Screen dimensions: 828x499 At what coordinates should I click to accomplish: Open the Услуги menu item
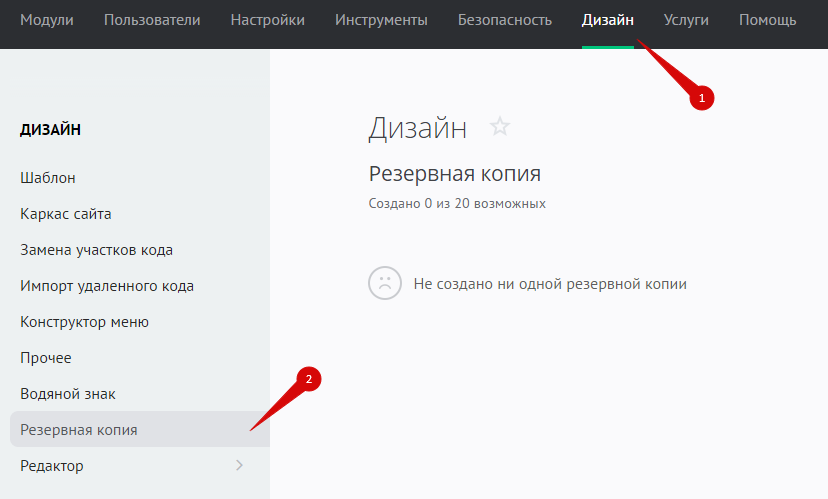pyautogui.click(x=686, y=20)
